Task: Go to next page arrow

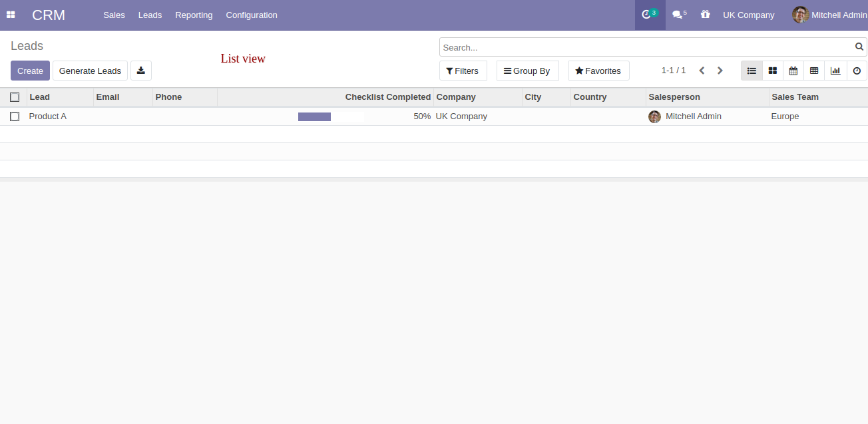Action: click(720, 71)
